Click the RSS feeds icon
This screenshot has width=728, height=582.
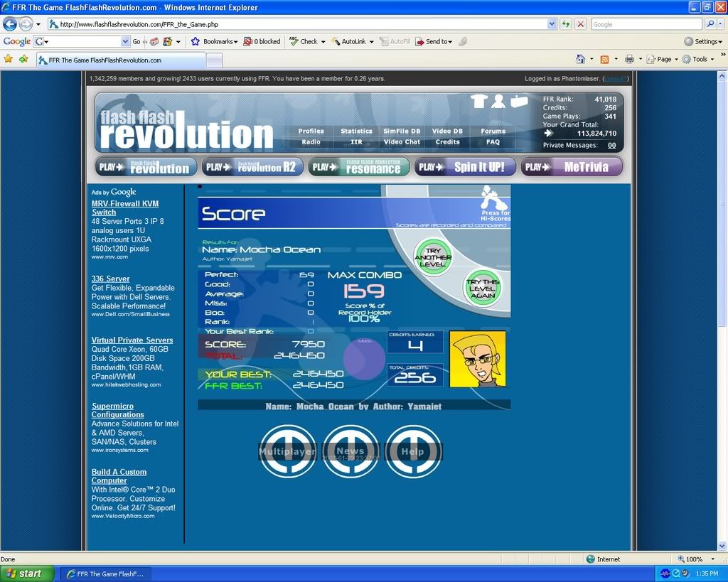604,59
